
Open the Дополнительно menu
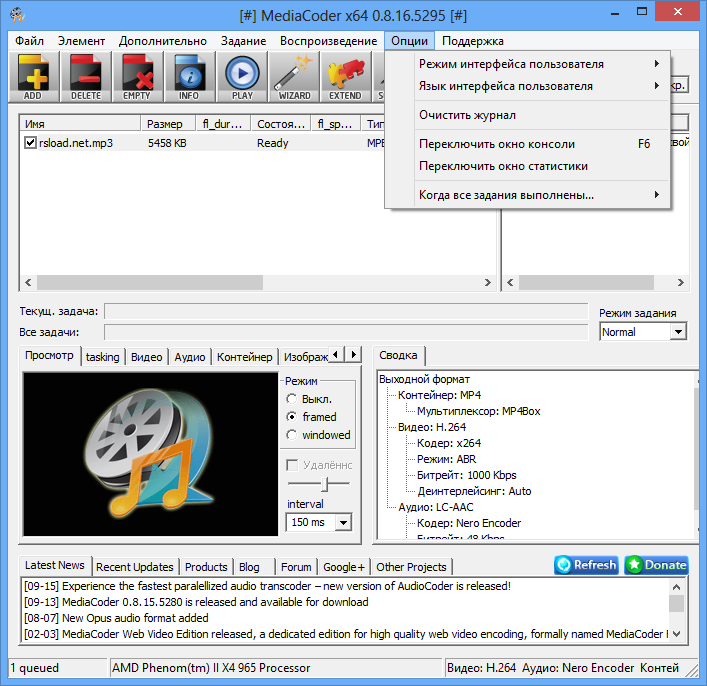click(163, 41)
